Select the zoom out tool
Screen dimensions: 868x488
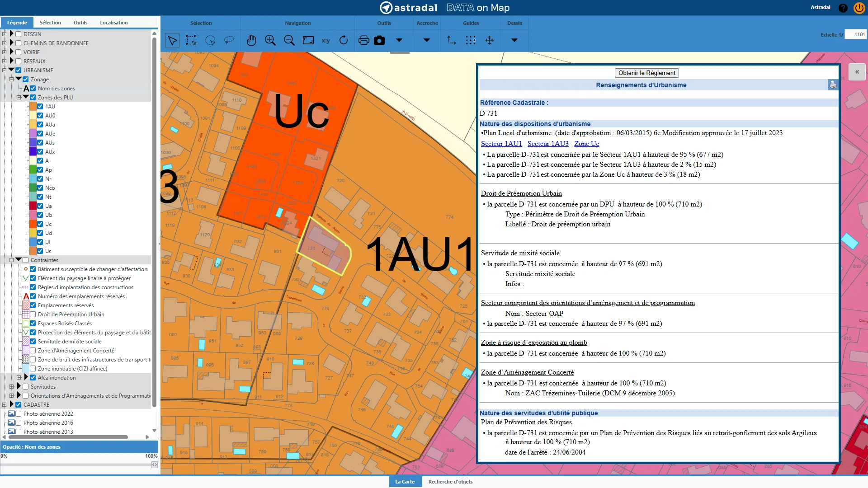tap(289, 40)
